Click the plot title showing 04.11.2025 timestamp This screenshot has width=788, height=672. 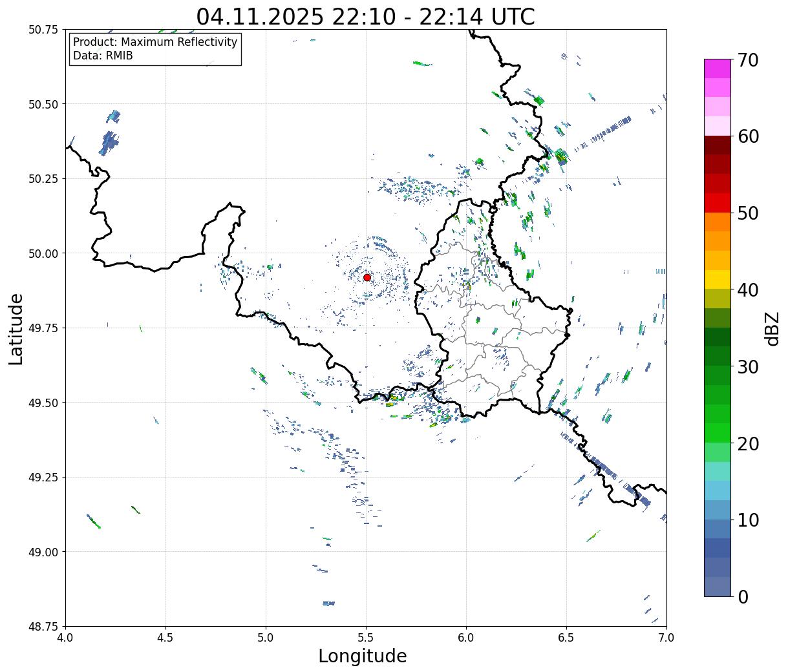[x=365, y=16]
